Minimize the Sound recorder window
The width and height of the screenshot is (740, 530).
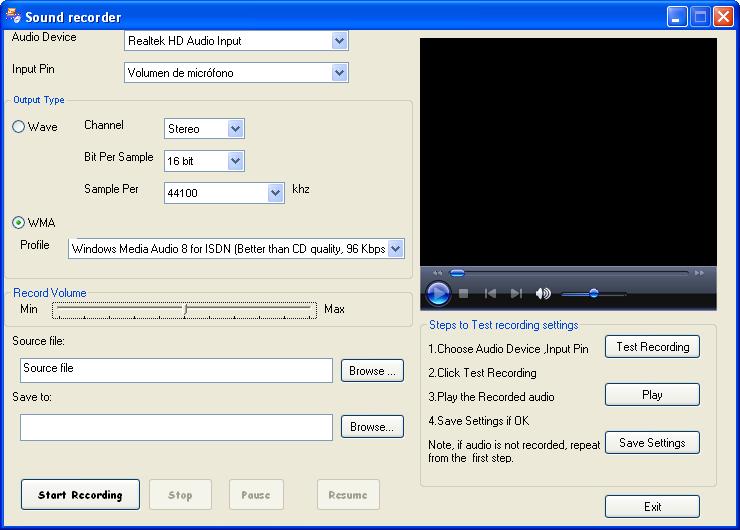point(677,17)
